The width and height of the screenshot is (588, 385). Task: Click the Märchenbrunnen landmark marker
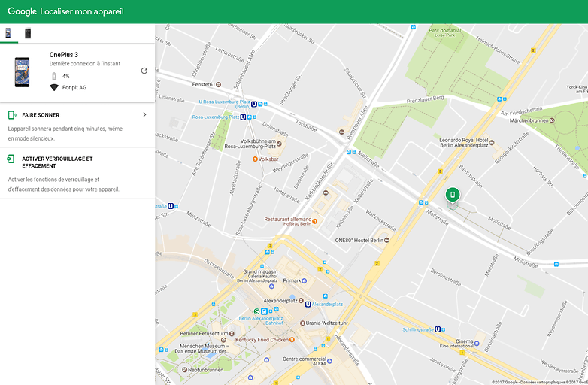click(x=552, y=120)
